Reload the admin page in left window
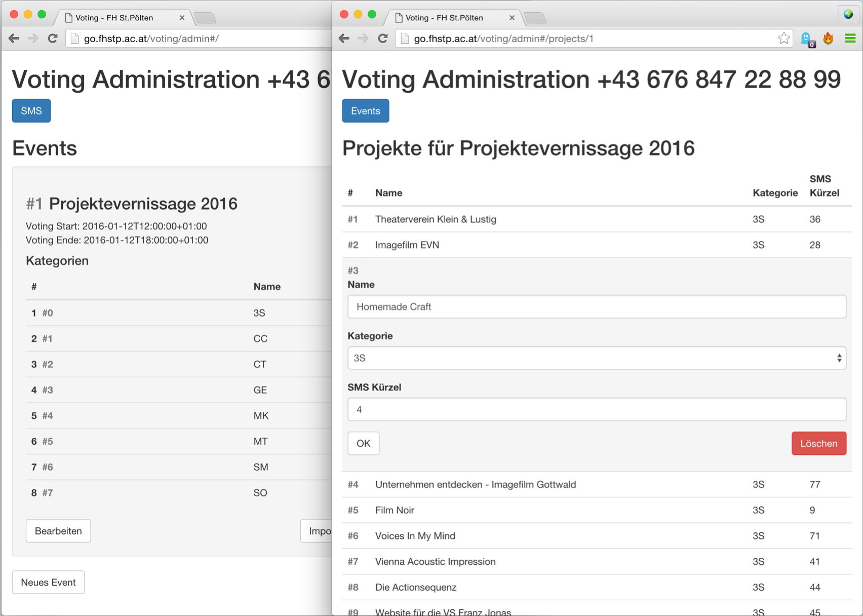This screenshot has height=616, width=863. click(x=53, y=38)
